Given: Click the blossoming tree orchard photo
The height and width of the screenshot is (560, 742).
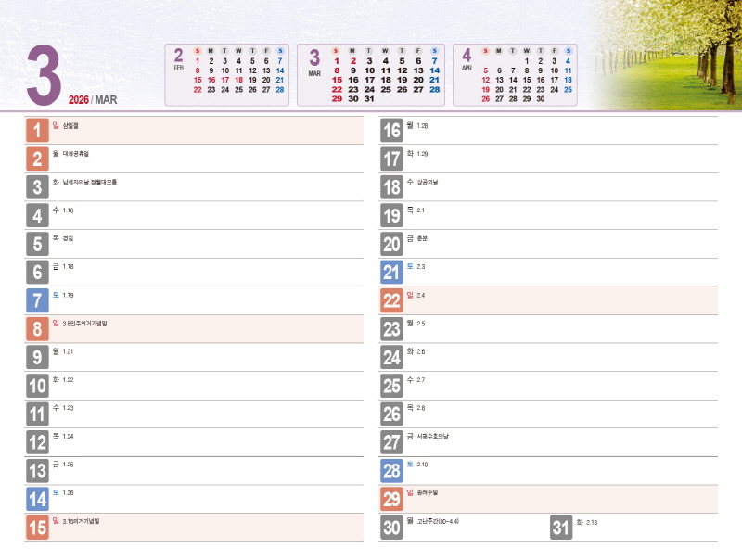Looking at the screenshot, I should pos(668,56).
